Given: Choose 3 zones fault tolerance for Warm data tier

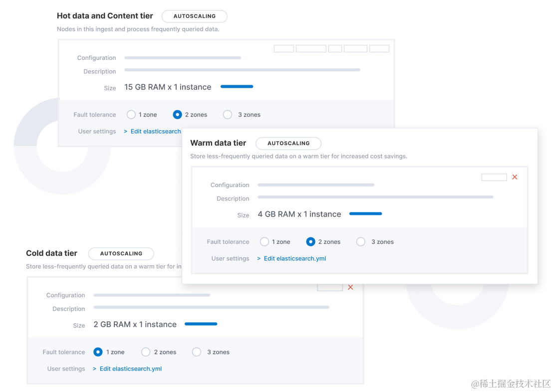Looking at the screenshot, I should pos(360,241).
